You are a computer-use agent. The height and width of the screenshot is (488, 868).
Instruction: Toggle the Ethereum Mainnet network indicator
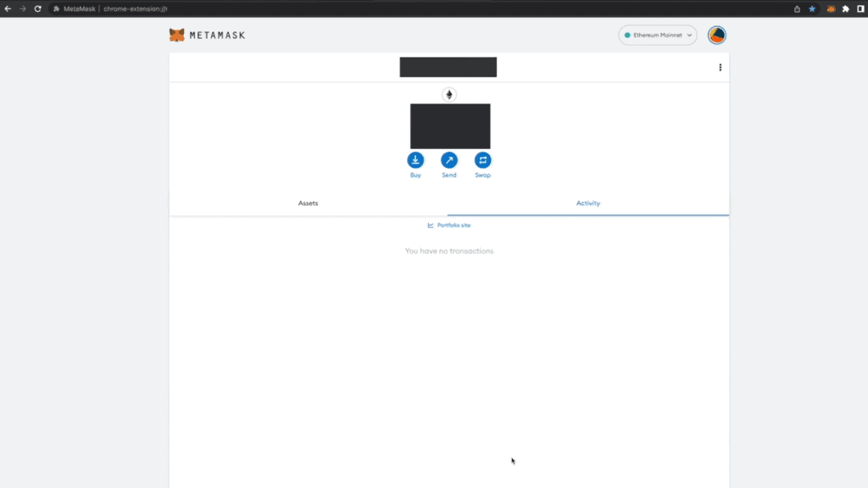tap(628, 36)
